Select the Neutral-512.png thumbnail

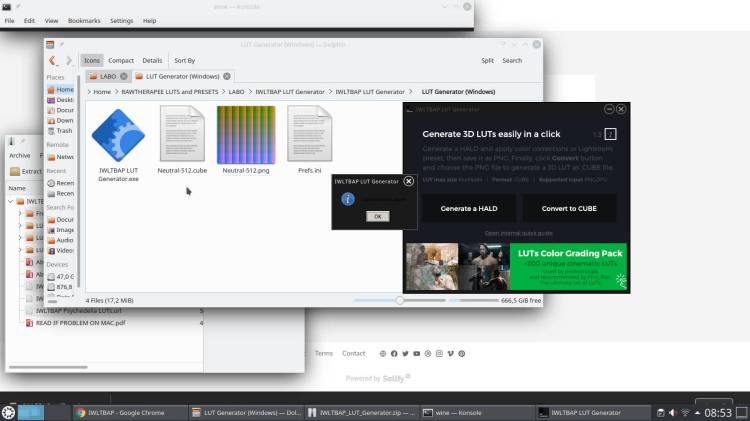(246, 135)
